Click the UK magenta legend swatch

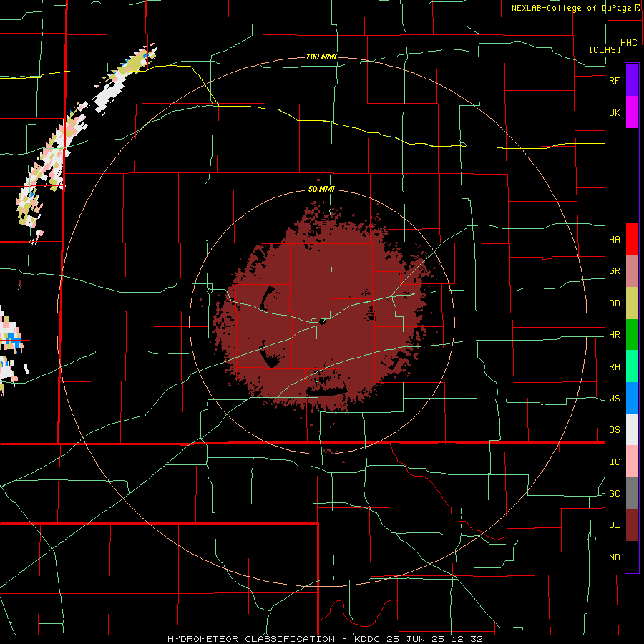coord(632,112)
